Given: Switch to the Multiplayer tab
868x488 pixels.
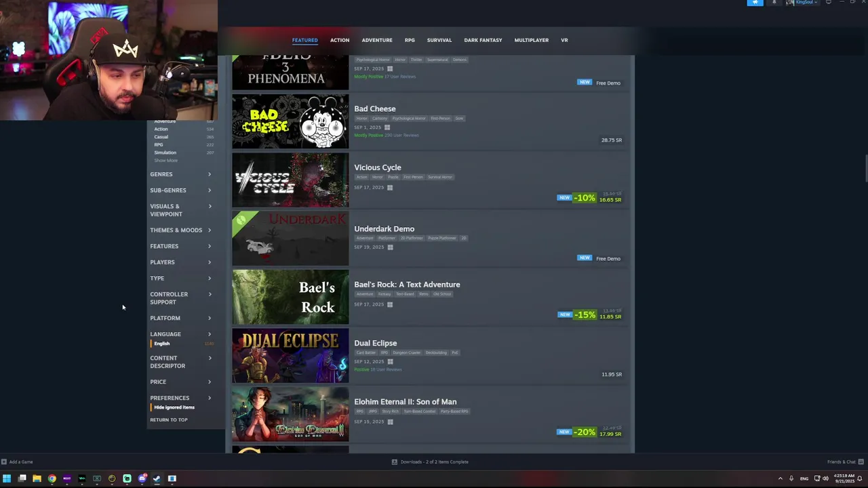Looking at the screenshot, I should pyautogui.click(x=531, y=40).
